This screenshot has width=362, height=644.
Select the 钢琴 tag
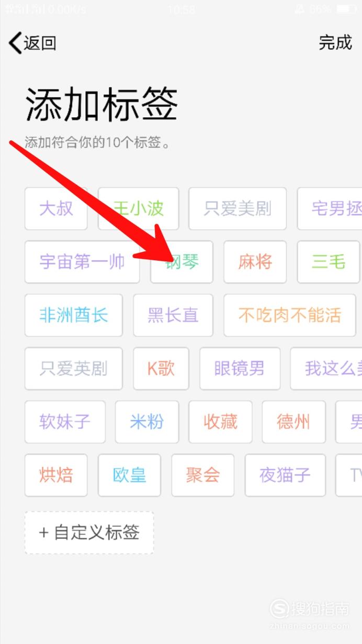point(182,262)
